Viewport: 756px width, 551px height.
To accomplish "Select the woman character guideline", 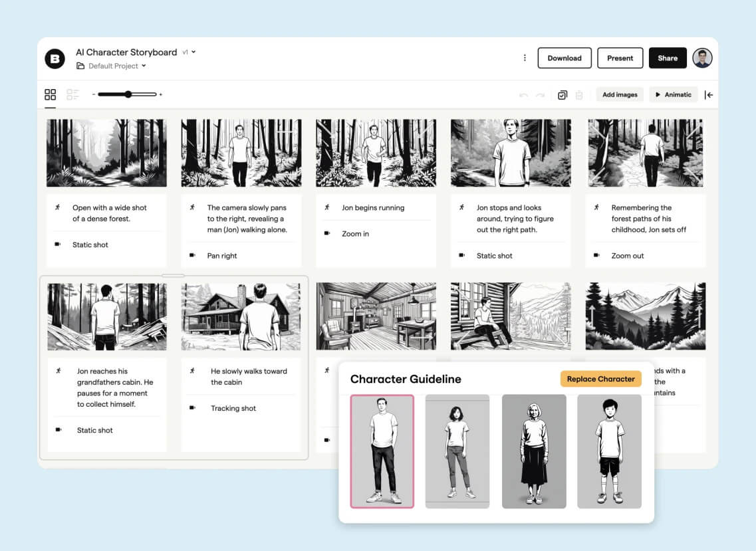I will point(457,451).
